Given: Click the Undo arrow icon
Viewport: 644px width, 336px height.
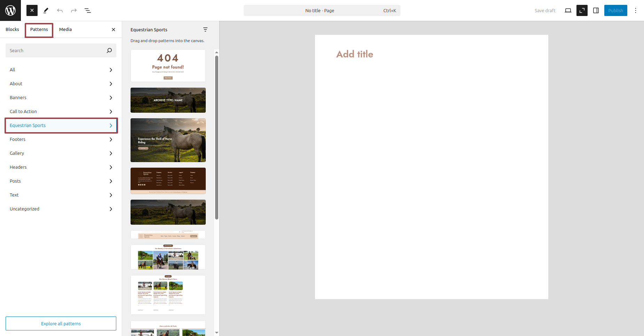Looking at the screenshot, I should point(60,10).
